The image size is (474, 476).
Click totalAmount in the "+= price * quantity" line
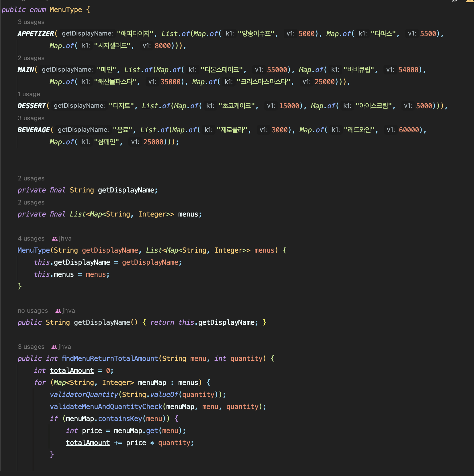[x=88, y=443]
